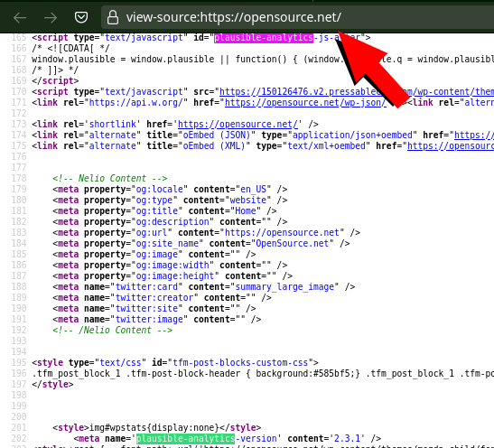Open the oEmbed JSON href link on line 174
The height and width of the screenshot is (448, 494).
(x=474, y=135)
